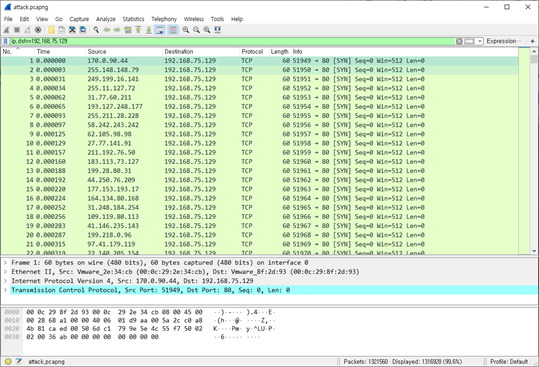Expand Internet Protocol Version 4 row
Viewport: 539px width, 367px height.
6,281
